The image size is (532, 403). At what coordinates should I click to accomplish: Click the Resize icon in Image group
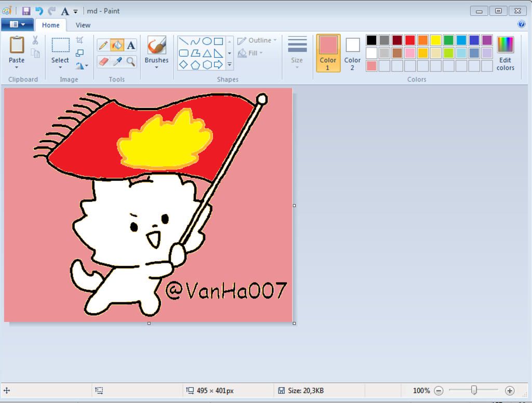(79, 53)
